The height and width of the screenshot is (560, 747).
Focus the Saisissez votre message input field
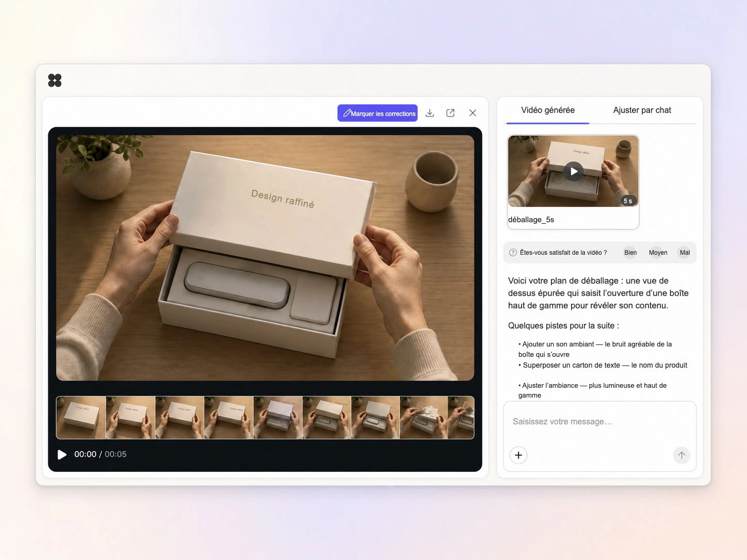point(599,422)
